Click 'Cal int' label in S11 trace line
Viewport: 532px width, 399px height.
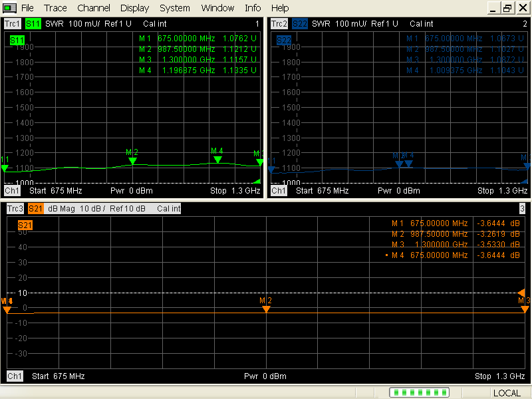pyautogui.click(x=155, y=24)
